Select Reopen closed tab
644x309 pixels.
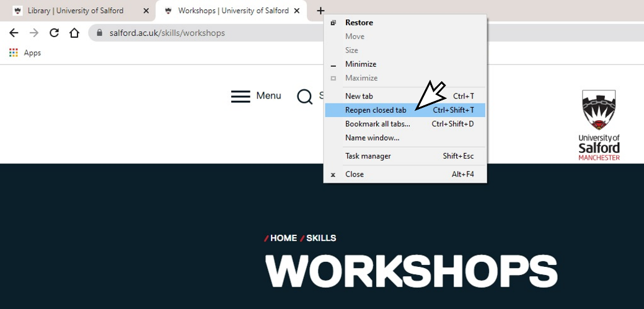[376, 110]
